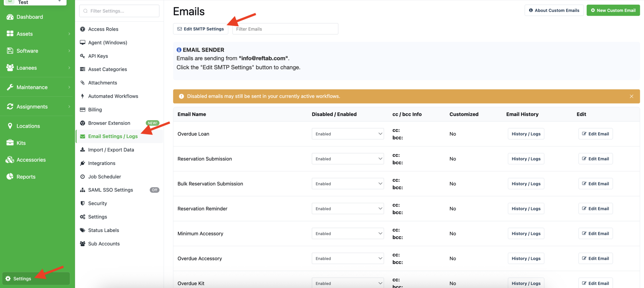Click the Assignments refresh arrows icon
Screen dimensions: 644x288
(10, 107)
